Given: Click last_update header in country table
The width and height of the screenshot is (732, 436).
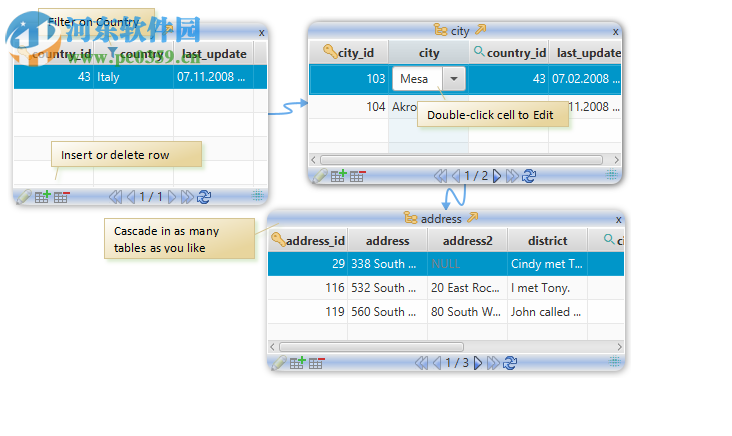Looking at the screenshot, I should (x=214, y=54).
